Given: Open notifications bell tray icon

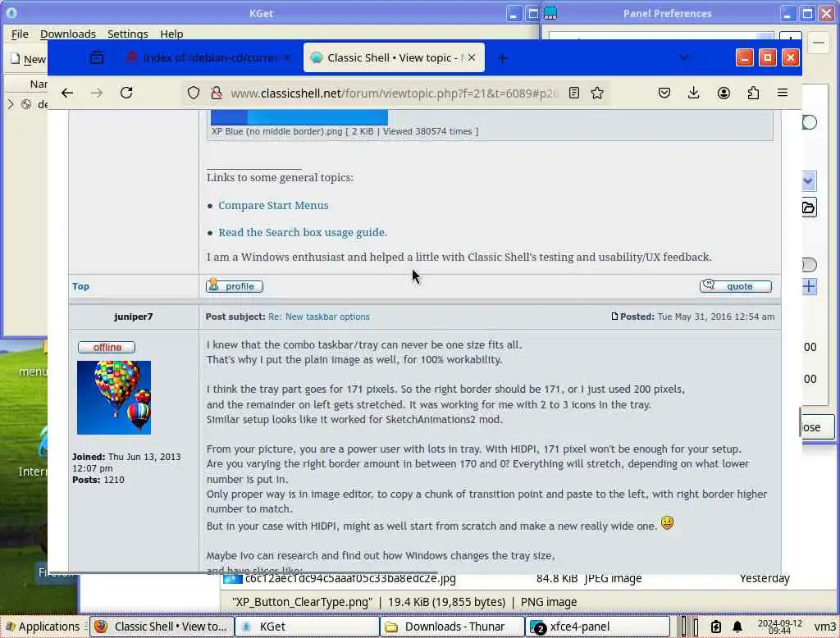Looking at the screenshot, I should point(737,627).
